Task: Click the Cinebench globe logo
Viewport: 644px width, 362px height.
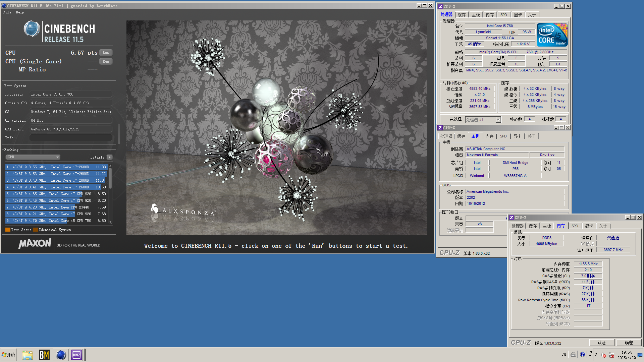Action: (x=32, y=28)
